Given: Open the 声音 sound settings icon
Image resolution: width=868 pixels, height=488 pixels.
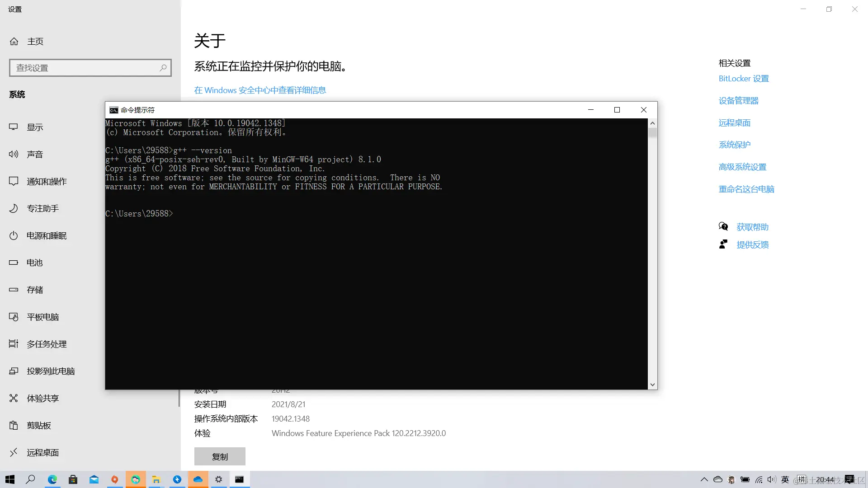Looking at the screenshot, I should coord(14,155).
